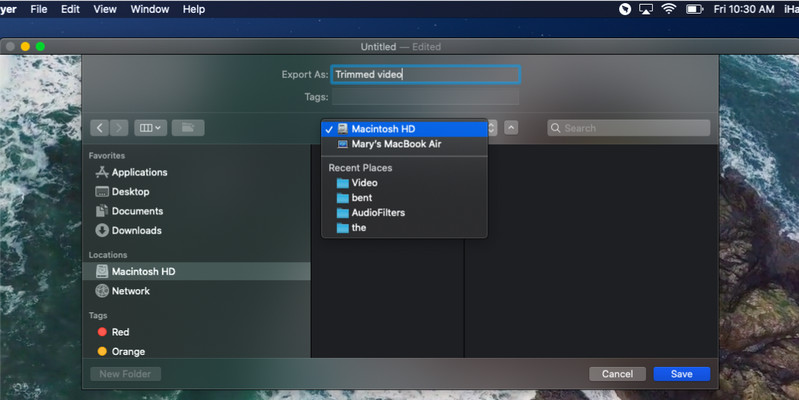Click the Mary's MacBook Air computer icon
799x400 pixels.
pyautogui.click(x=342, y=144)
